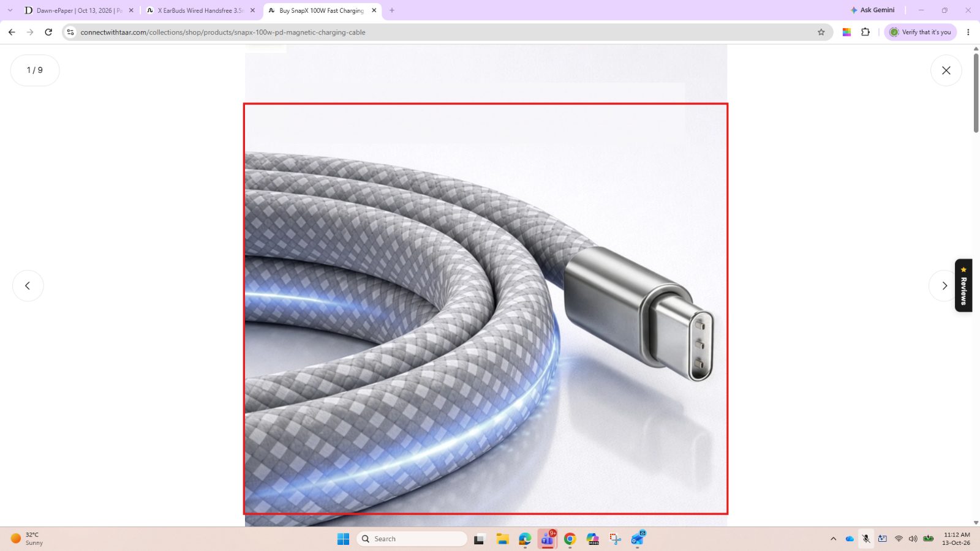The height and width of the screenshot is (551, 980).
Task: Click the address bar URL
Action: pyautogui.click(x=223, y=32)
